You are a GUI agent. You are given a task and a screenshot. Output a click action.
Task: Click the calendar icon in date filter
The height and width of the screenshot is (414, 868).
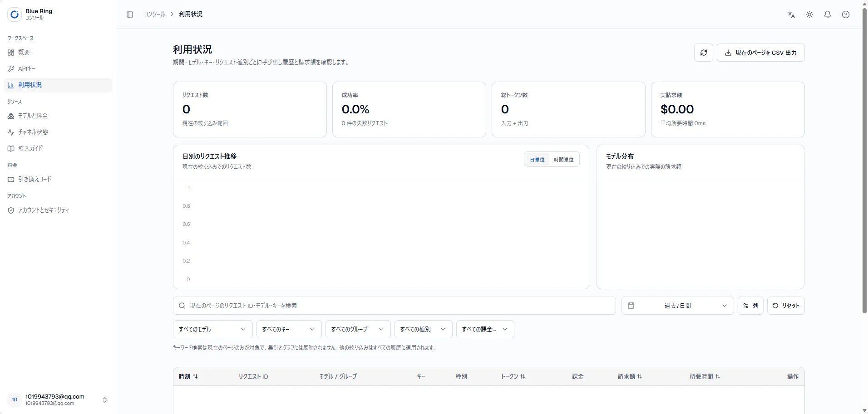pyautogui.click(x=631, y=306)
